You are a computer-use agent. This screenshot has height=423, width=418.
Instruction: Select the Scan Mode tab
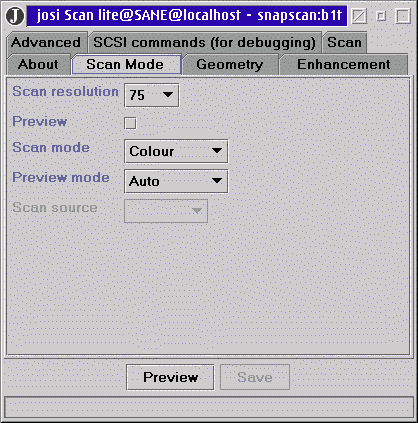point(126,64)
